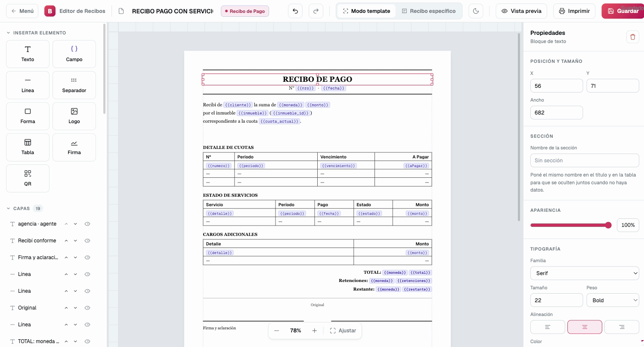Save with Guardar button
Viewport: 644px width, 347px height.
coord(623,11)
